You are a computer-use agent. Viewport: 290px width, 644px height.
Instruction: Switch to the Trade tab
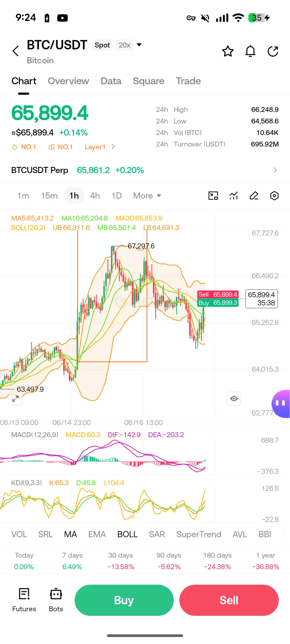pos(188,81)
